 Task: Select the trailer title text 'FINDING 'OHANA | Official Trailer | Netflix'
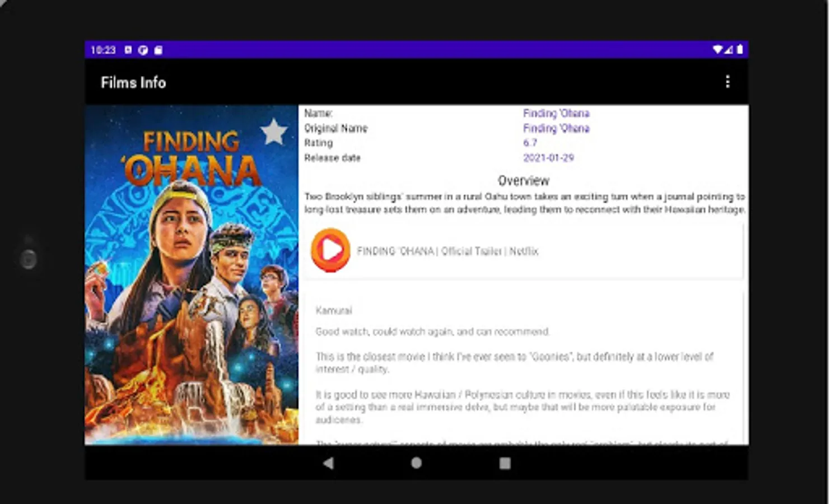(447, 251)
